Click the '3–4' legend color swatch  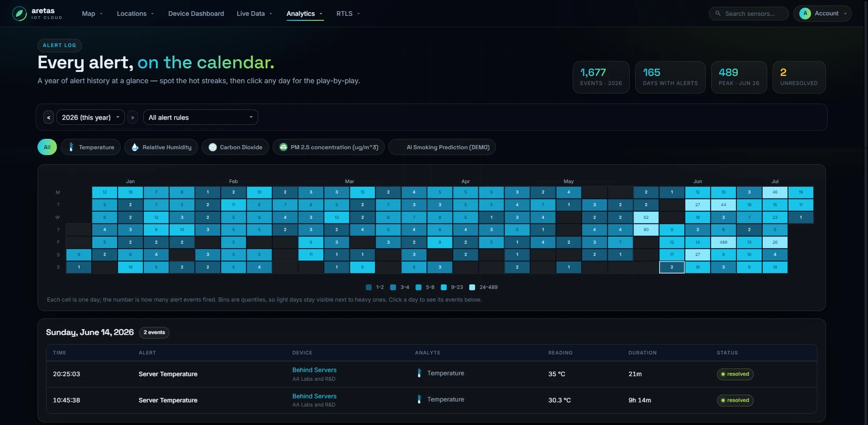point(393,287)
